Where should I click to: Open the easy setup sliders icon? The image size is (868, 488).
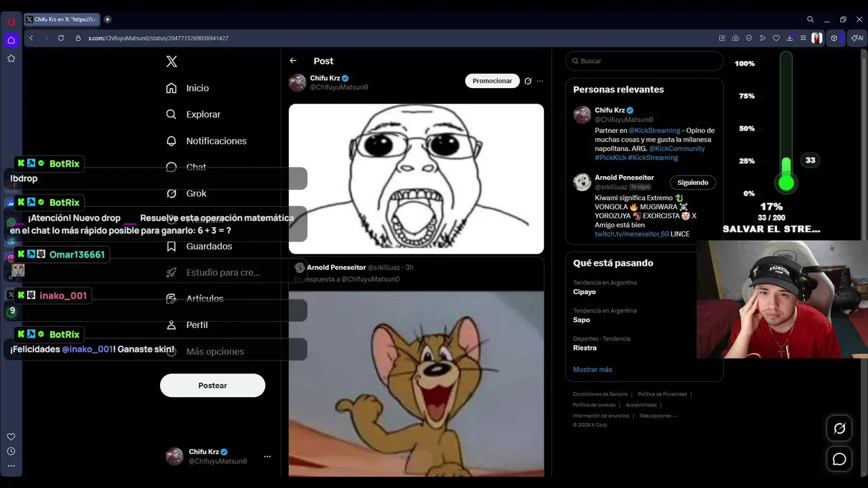[803, 38]
